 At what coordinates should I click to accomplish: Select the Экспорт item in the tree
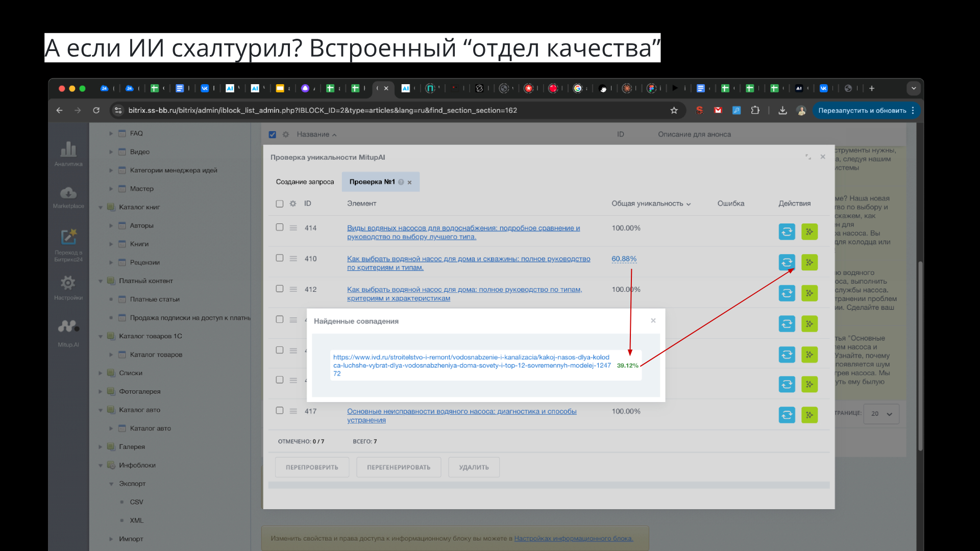coord(132,483)
